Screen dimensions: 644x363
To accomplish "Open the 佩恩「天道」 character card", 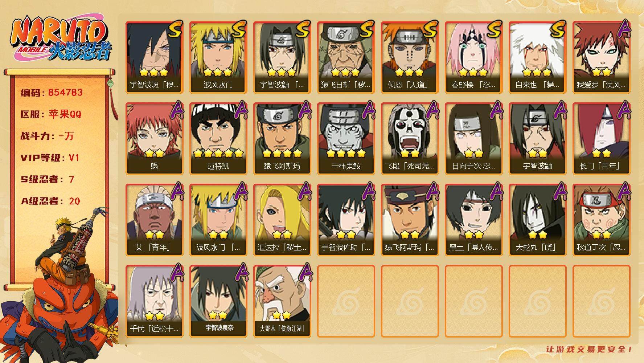I will tap(410, 57).
